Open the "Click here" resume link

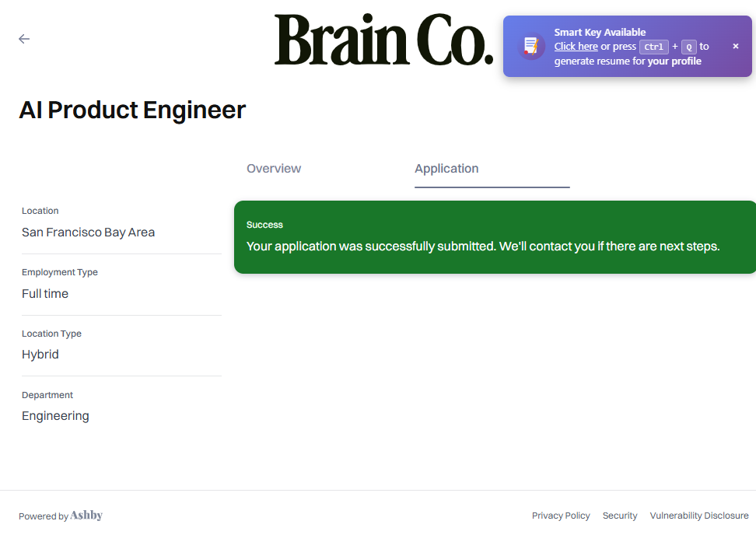click(x=576, y=47)
